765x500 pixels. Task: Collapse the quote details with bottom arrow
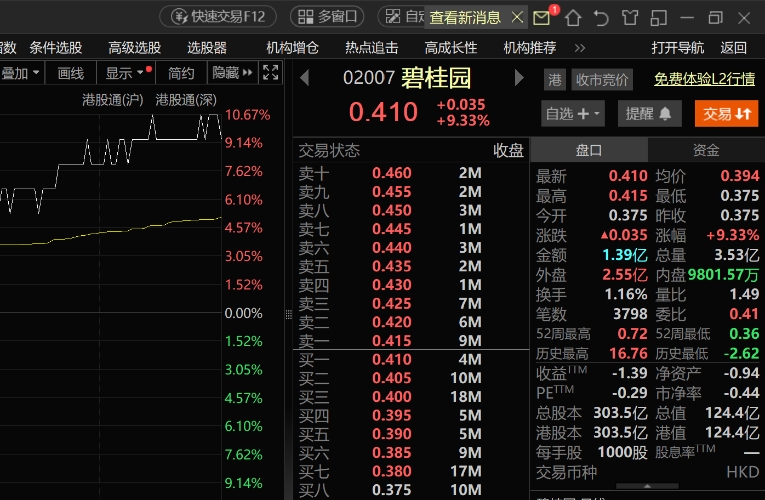(x=647, y=486)
